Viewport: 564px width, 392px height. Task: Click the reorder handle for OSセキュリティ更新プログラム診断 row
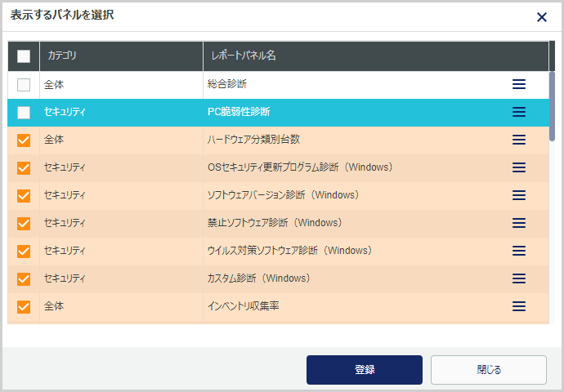[519, 167]
